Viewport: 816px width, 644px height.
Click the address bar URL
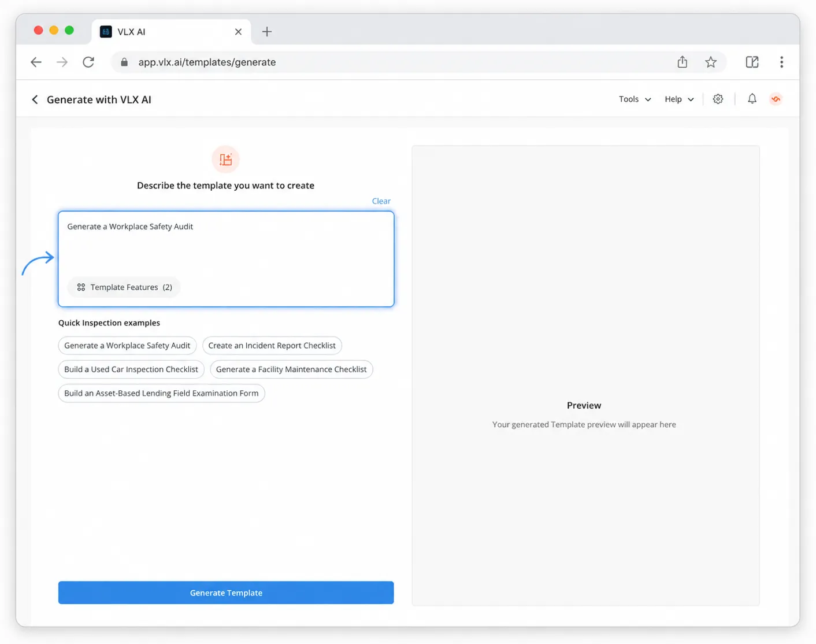pyautogui.click(x=207, y=62)
